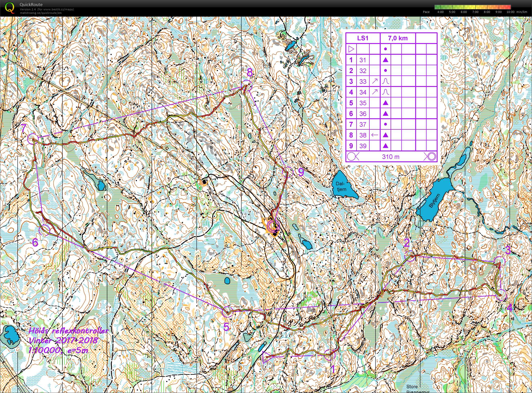532x393 pixels.
Task: Click the LS1 course name cell
Action: coord(363,38)
